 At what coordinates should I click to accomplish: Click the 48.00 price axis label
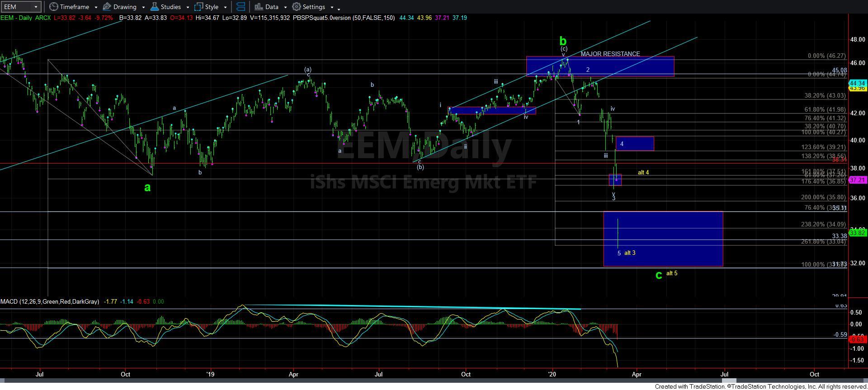coord(858,40)
